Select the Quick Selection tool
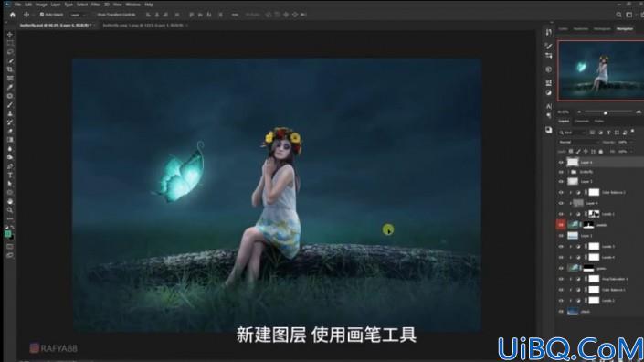The image size is (644, 362). click(x=10, y=61)
